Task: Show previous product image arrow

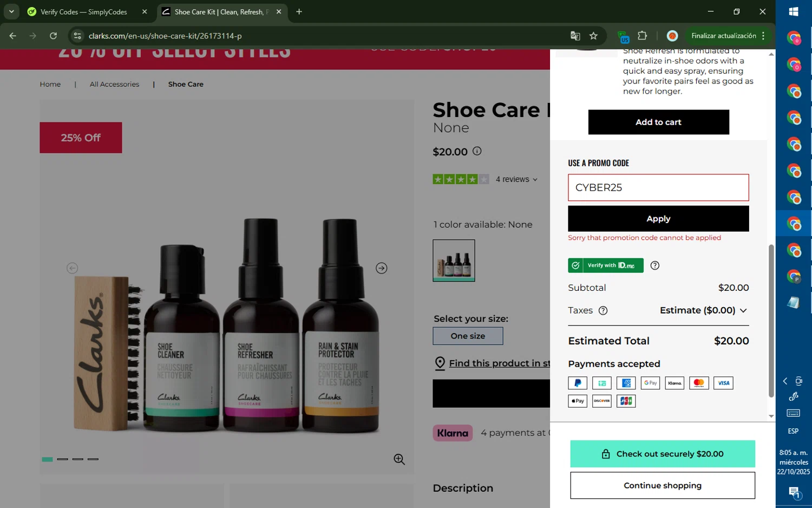Action: [73, 268]
